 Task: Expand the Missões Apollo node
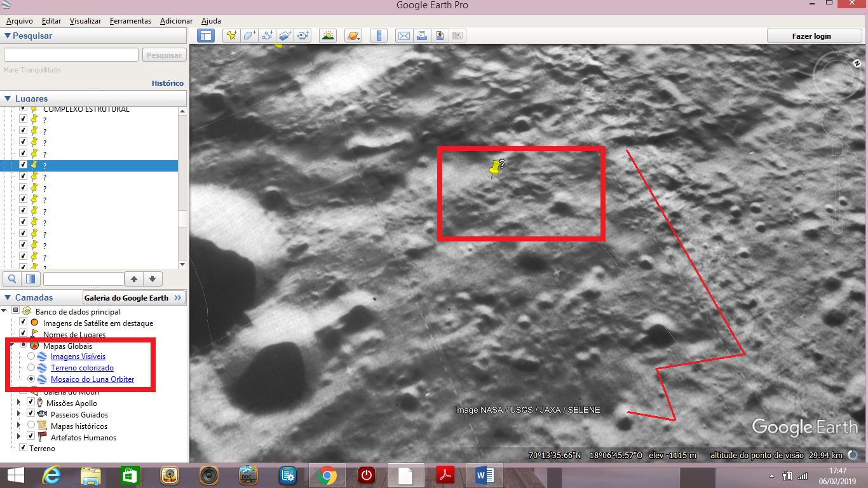tap(19, 403)
